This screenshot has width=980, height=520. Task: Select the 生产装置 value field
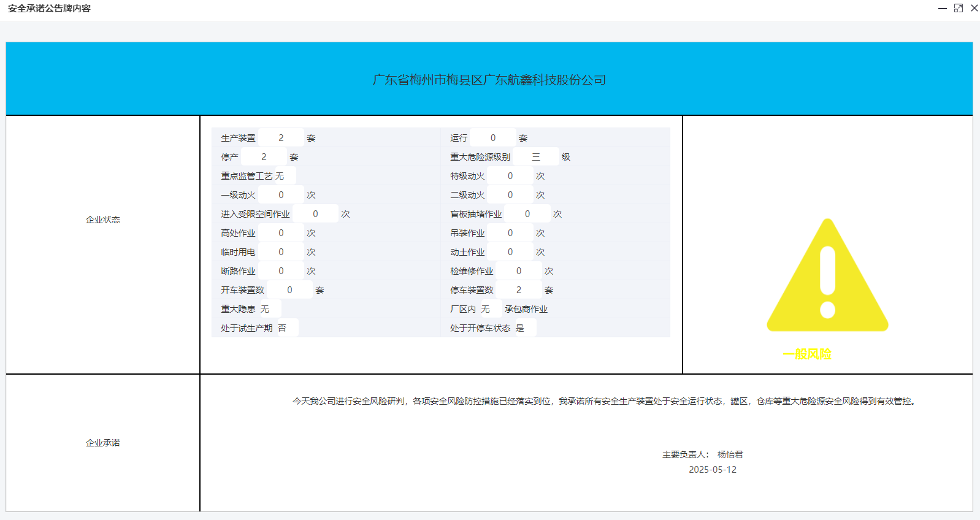point(281,138)
